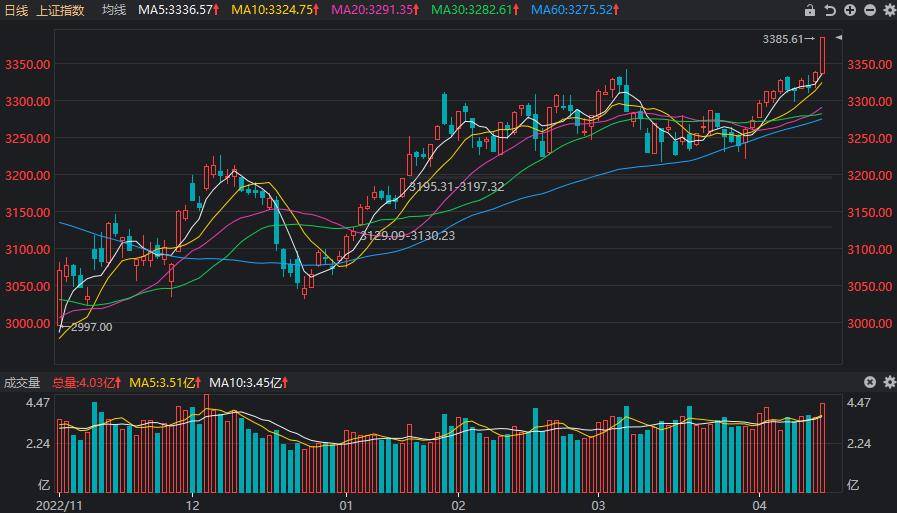The width and height of the screenshot is (897, 513).
Task: Select the MA60:3275.52 indicator label
Action: [x=574, y=10]
